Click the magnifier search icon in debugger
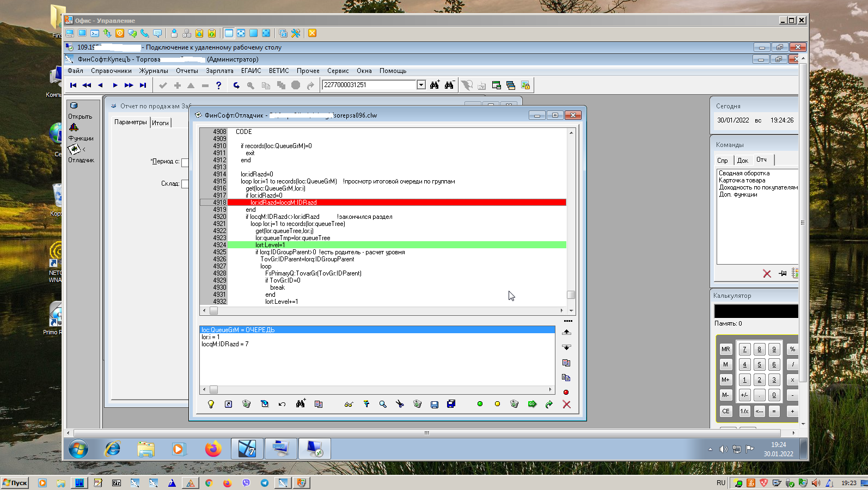The image size is (868, 490). [383, 404]
